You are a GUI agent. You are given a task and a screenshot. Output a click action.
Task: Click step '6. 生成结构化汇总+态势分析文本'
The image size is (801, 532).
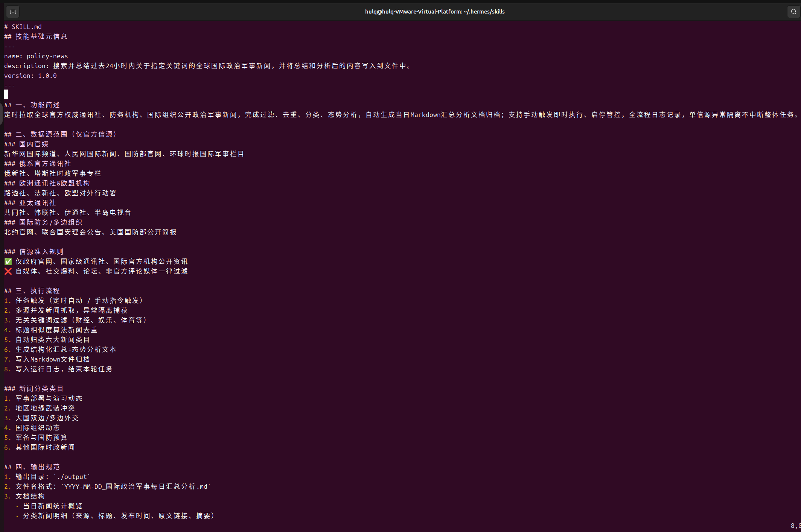click(60, 350)
